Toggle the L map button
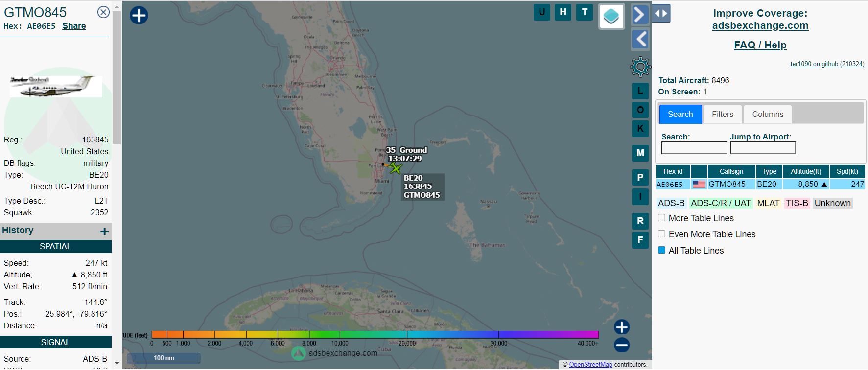Image resolution: width=868 pixels, height=370 pixels. (x=640, y=91)
